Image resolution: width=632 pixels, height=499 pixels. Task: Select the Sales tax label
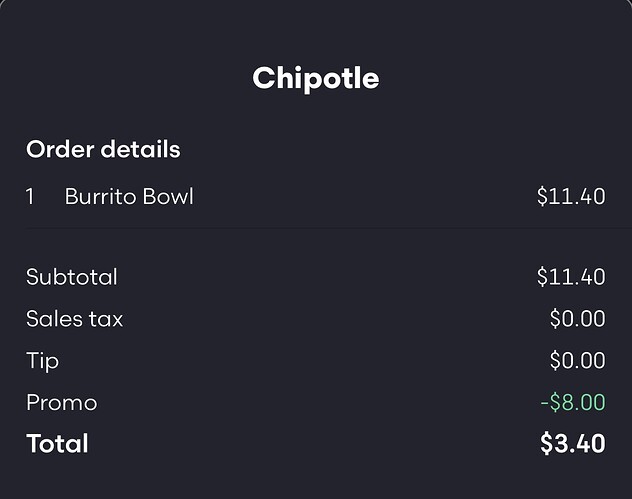pyautogui.click(x=75, y=319)
